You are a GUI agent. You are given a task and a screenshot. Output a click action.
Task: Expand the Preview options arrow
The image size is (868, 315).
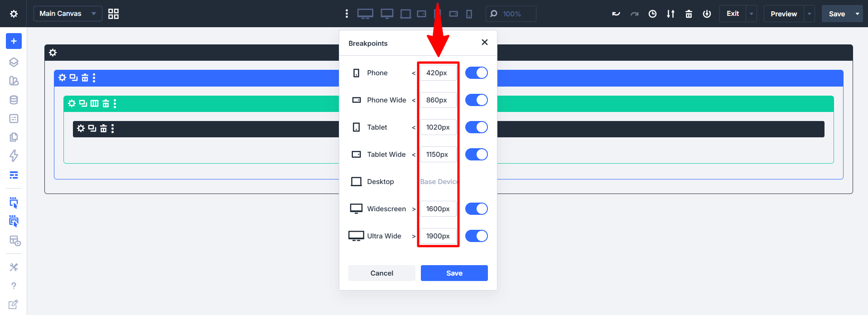point(809,14)
